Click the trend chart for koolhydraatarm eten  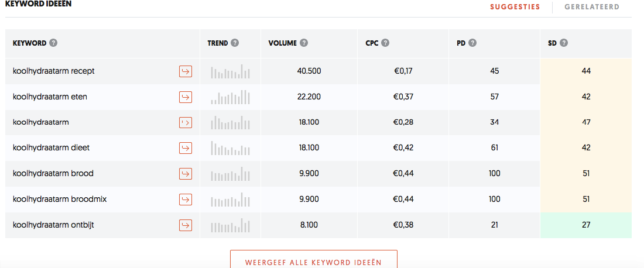pyautogui.click(x=231, y=97)
